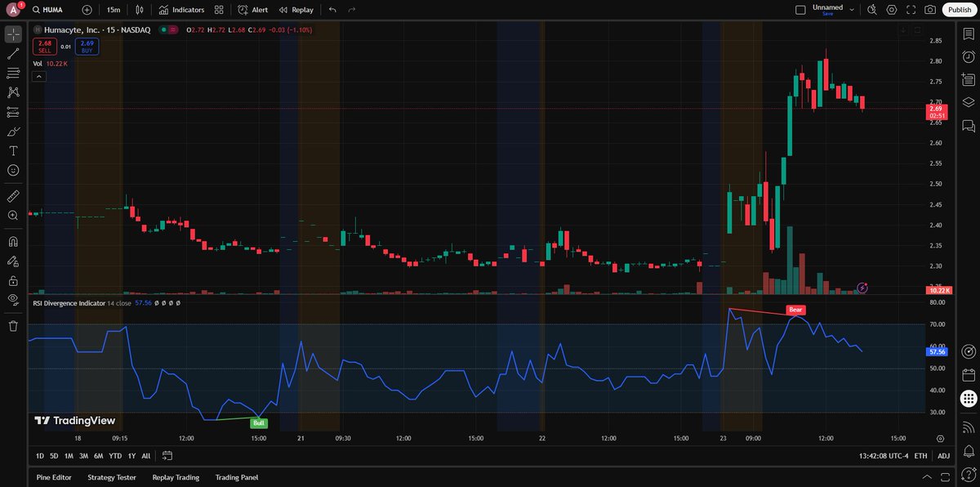The image size is (980, 487).
Task: Open the go to date calendar icon
Action: click(167, 456)
